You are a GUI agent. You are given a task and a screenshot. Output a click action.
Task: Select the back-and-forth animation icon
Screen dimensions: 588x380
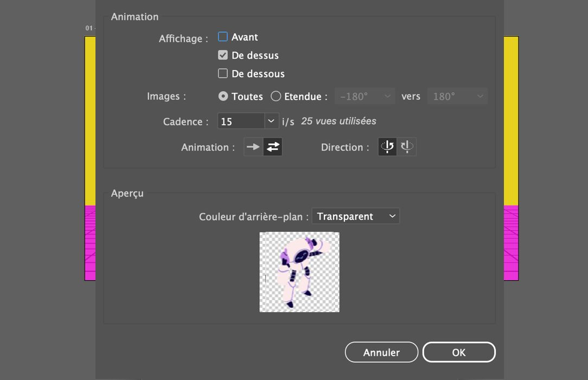(272, 147)
